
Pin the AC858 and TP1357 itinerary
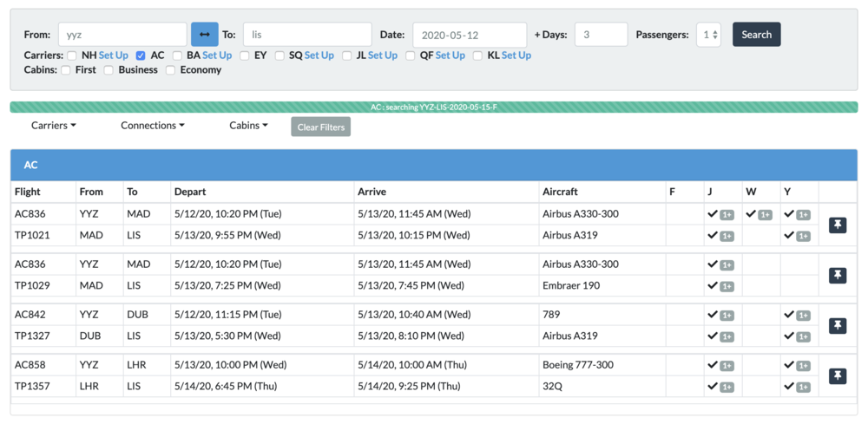837,375
